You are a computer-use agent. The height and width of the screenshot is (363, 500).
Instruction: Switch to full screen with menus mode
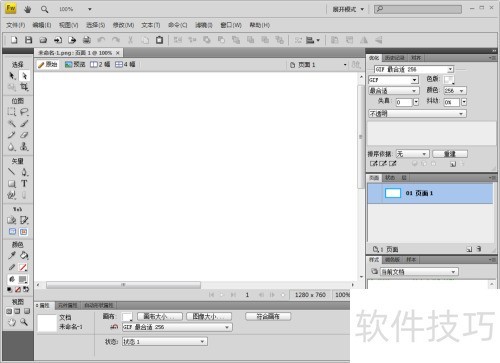click(x=17, y=311)
